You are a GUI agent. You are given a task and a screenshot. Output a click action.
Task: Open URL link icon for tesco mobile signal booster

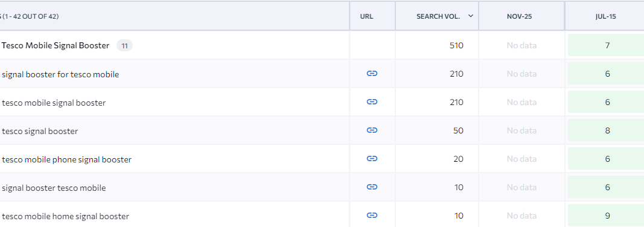(x=372, y=102)
